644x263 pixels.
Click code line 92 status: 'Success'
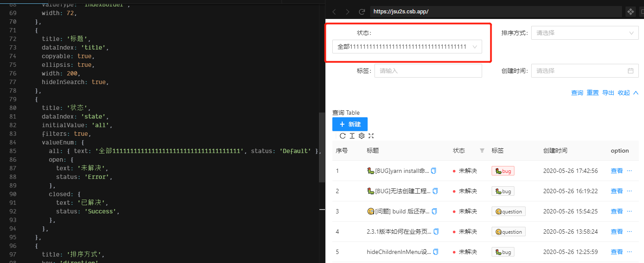click(87, 211)
